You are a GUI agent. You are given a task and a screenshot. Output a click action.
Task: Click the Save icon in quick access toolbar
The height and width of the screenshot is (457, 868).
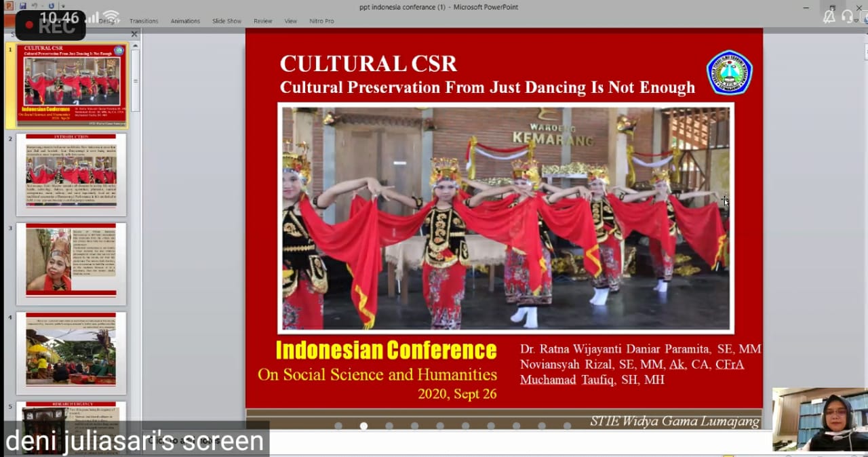(x=22, y=6)
